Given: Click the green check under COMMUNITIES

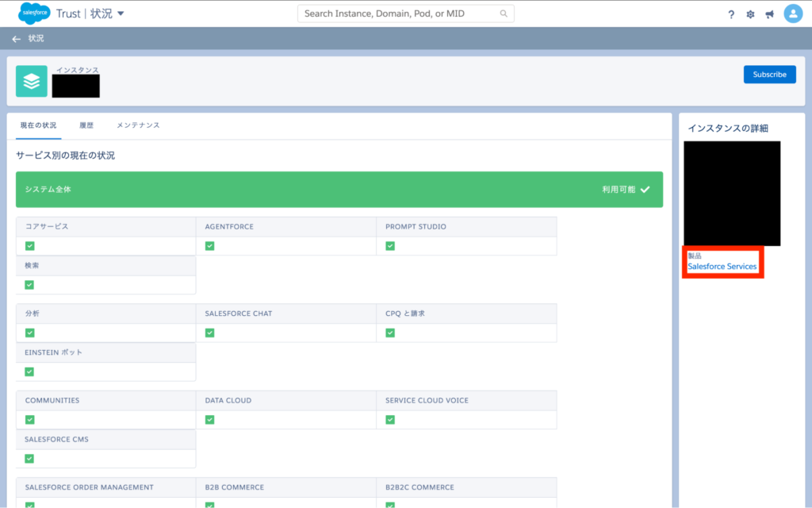Looking at the screenshot, I should (30, 419).
